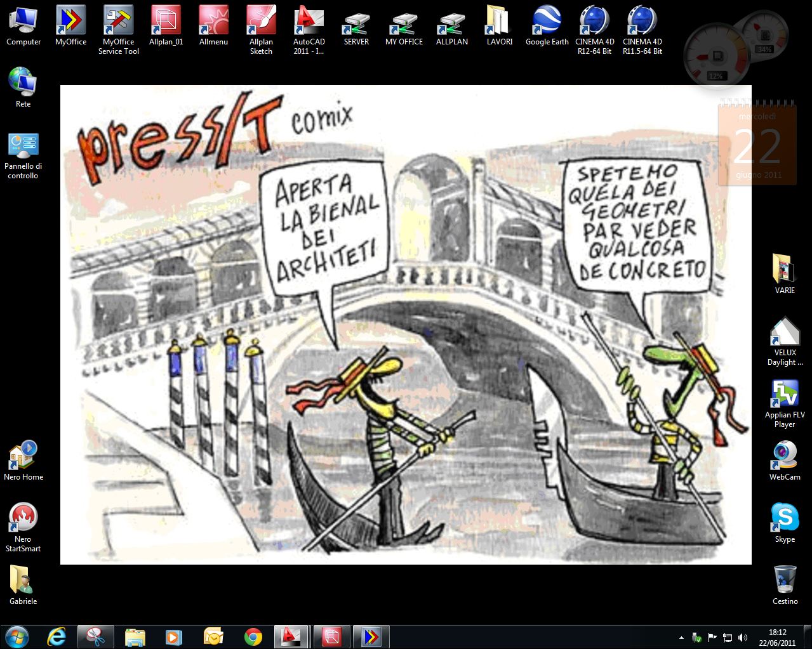The image size is (812, 649).
Task: Open the Gabriele user folder
Action: coord(23,585)
